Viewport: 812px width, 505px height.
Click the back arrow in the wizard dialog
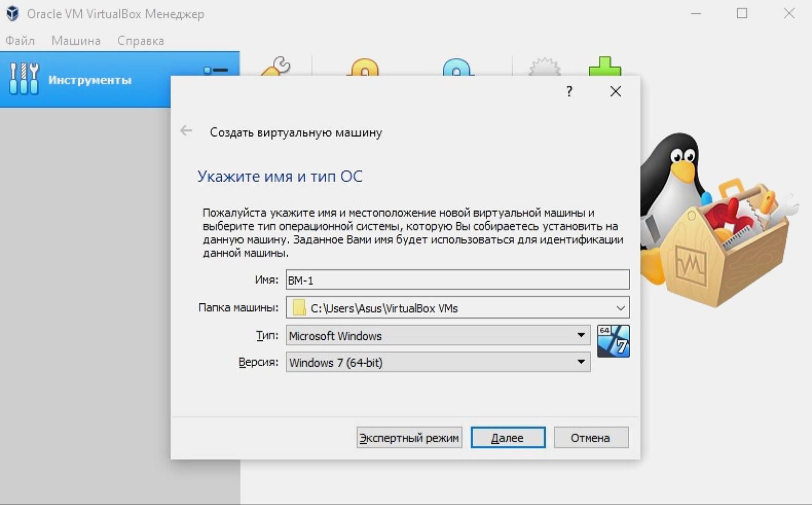coord(186,130)
